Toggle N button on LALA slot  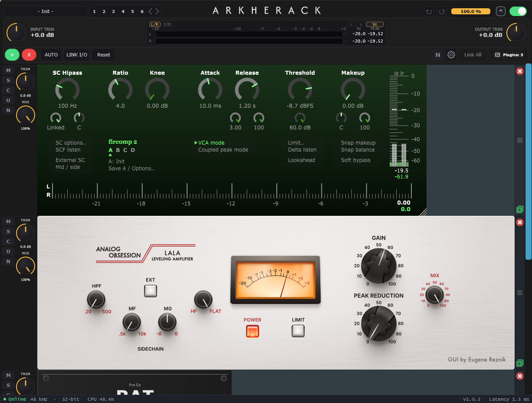(x=8, y=261)
